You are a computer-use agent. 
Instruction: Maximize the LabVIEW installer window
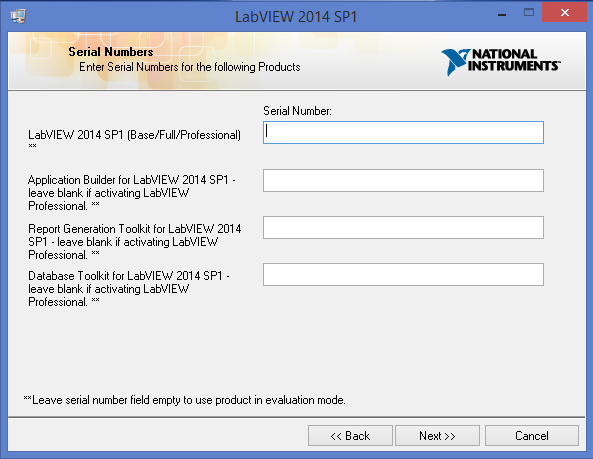[x=529, y=12]
